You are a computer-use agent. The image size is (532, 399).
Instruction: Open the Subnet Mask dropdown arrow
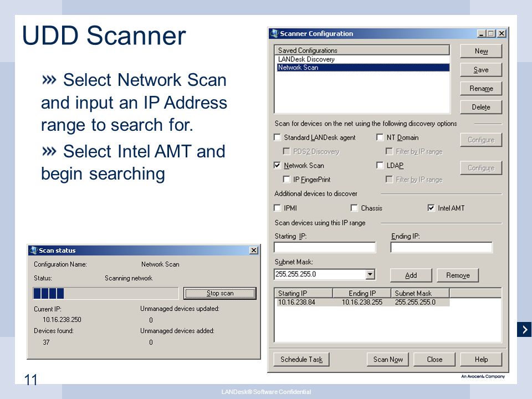point(370,274)
